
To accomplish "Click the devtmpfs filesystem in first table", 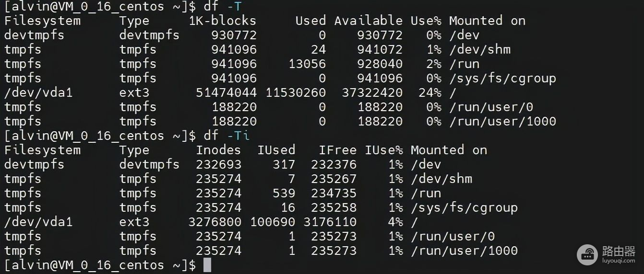I will 34,35.
